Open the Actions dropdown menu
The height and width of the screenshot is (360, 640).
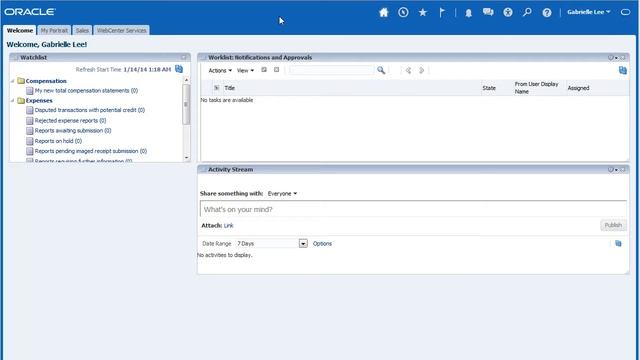coord(220,71)
